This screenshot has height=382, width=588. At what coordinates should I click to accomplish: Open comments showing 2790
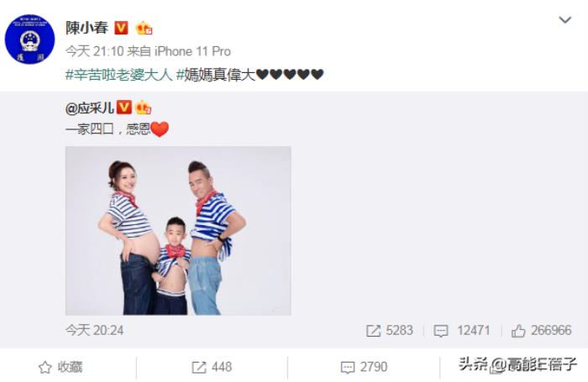pyautogui.click(x=364, y=367)
